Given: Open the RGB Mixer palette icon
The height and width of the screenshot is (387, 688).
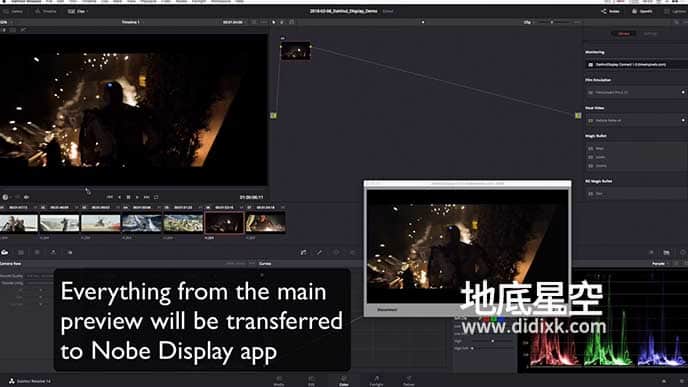Looking at the screenshot, I should pyautogui.click(x=53, y=252).
